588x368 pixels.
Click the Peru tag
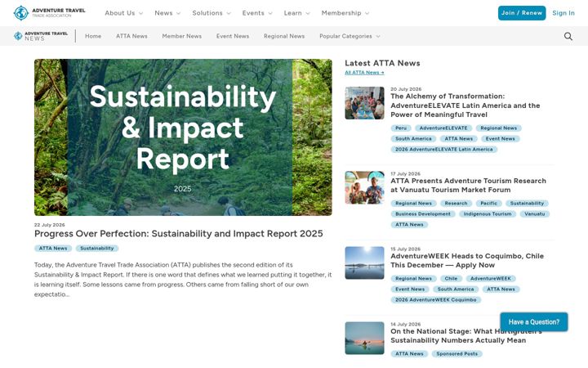tap(401, 128)
